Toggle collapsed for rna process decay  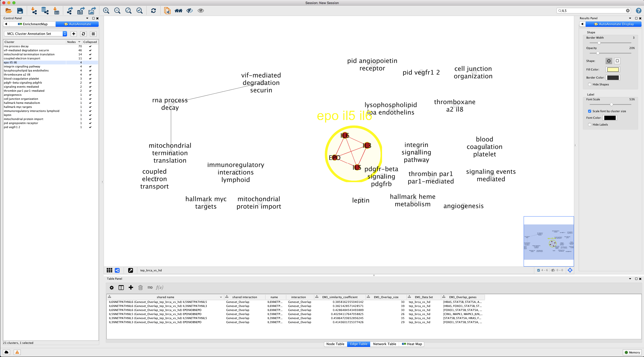[90, 46]
